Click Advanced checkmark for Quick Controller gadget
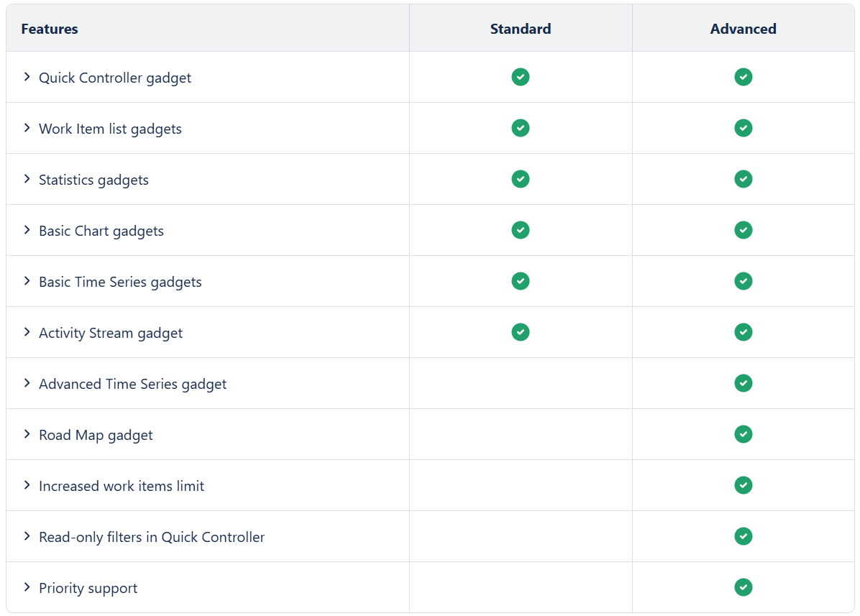Screen dimensions: 860x616 coord(744,77)
